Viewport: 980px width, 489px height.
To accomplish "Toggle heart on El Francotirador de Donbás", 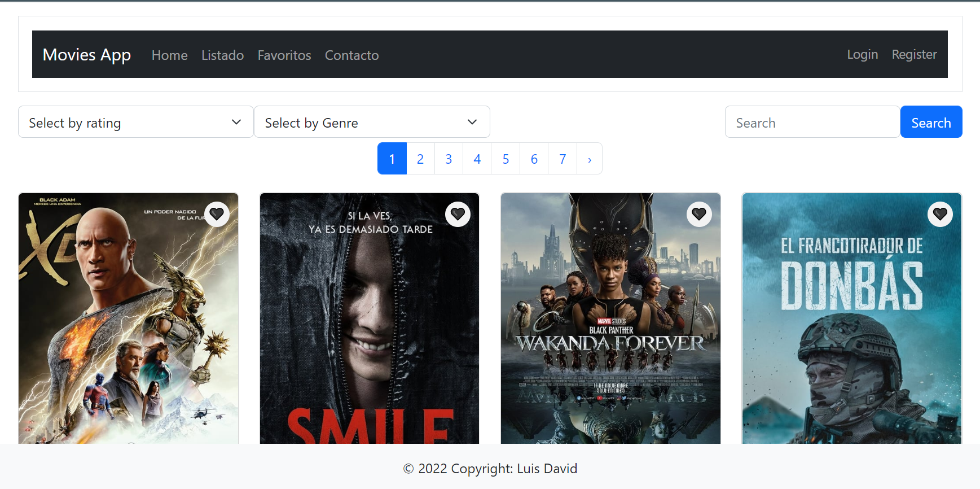I will [940, 214].
